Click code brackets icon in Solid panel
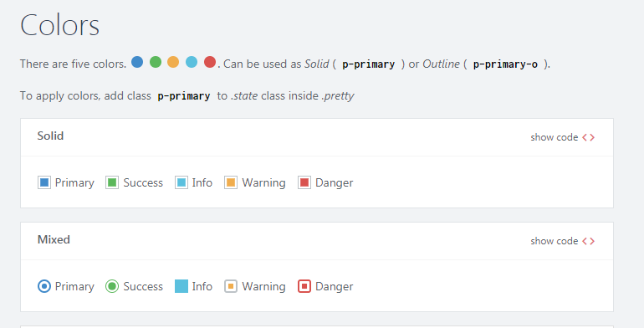Image resolution: width=644 pixels, height=328 pixels. [589, 138]
